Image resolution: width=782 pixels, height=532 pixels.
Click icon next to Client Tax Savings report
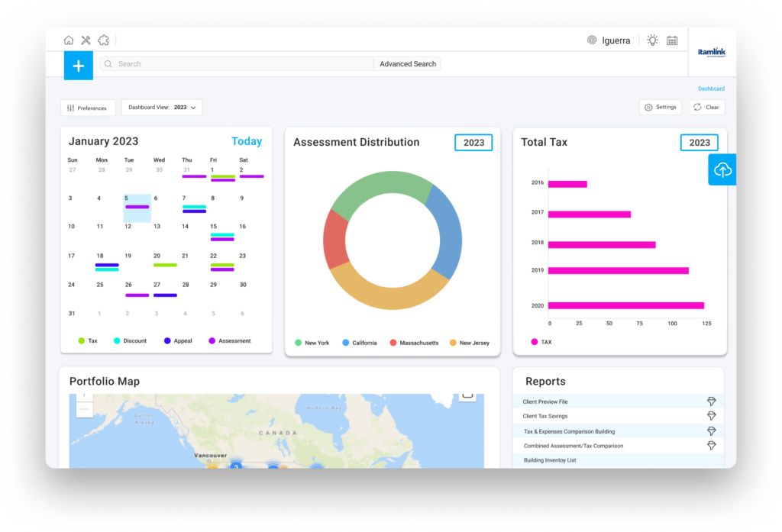[x=711, y=416]
